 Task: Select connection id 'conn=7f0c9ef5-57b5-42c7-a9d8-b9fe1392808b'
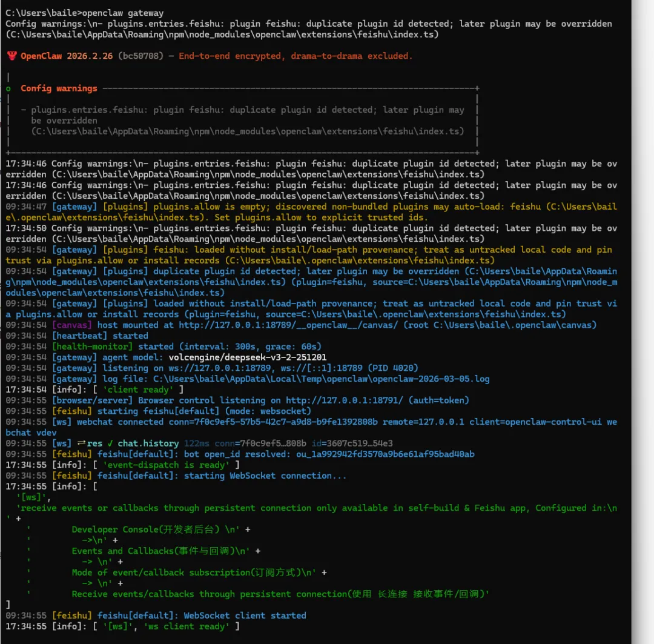[273, 422]
